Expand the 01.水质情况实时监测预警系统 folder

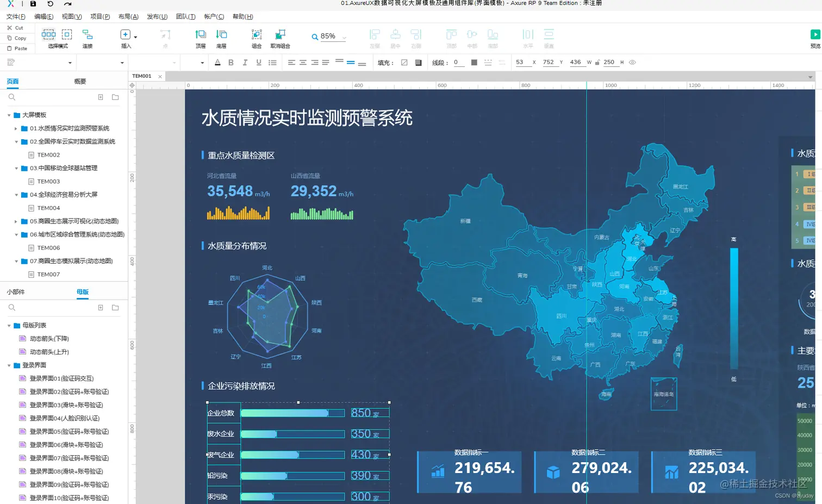pyautogui.click(x=16, y=129)
